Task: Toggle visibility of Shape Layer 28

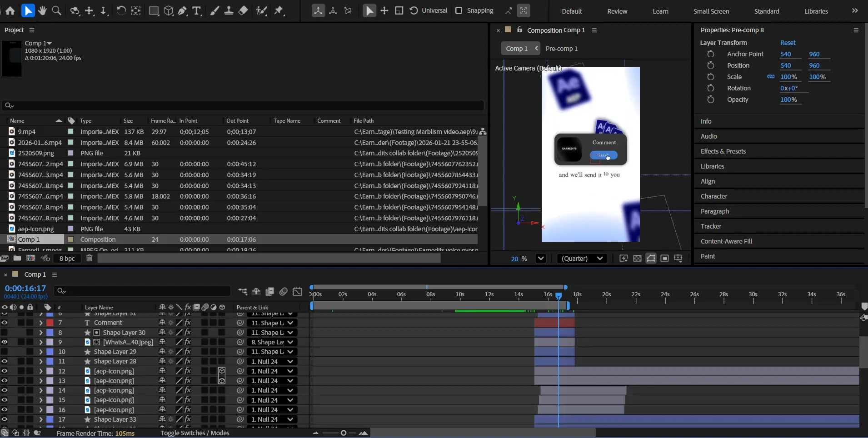Action: coord(5,361)
